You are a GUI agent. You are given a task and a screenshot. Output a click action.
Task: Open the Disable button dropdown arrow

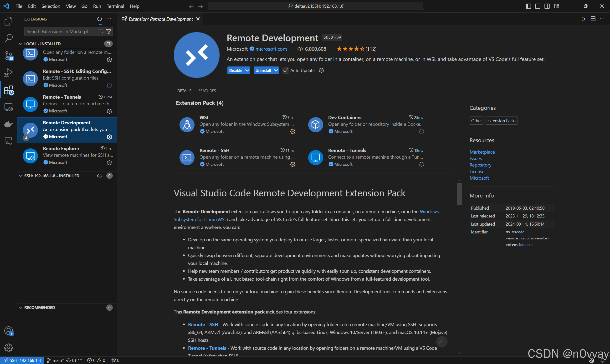click(247, 71)
